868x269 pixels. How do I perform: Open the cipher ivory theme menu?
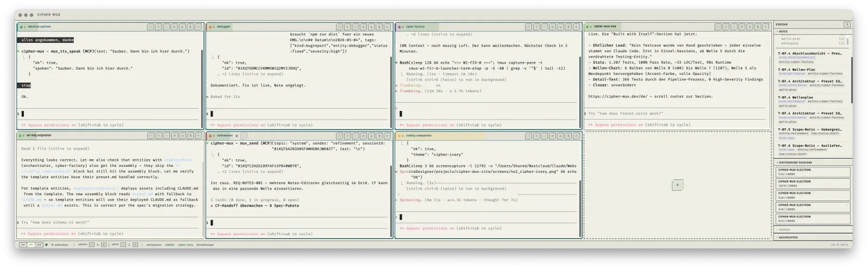click(x=185, y=245)
